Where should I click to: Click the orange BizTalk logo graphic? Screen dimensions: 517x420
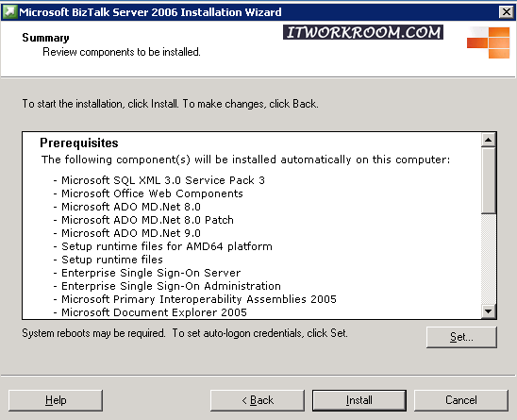click(489, 42)
